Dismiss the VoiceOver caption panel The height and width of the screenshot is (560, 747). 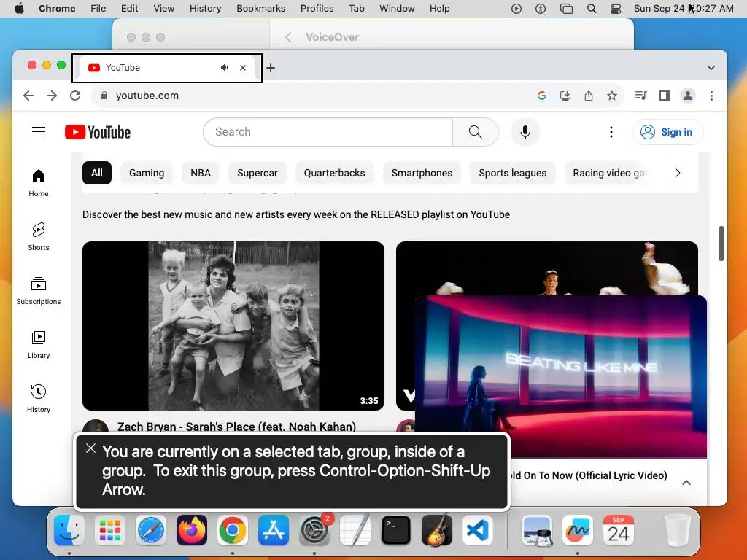90,448
